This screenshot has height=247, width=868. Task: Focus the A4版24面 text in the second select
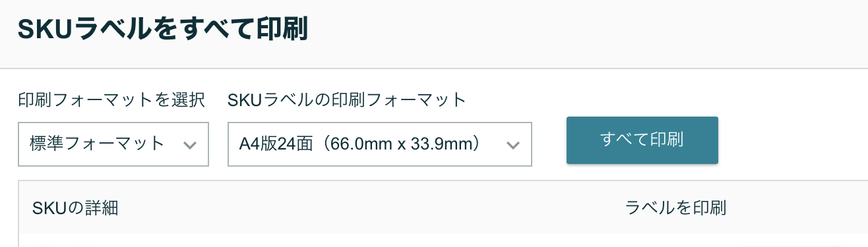[272, 144]
